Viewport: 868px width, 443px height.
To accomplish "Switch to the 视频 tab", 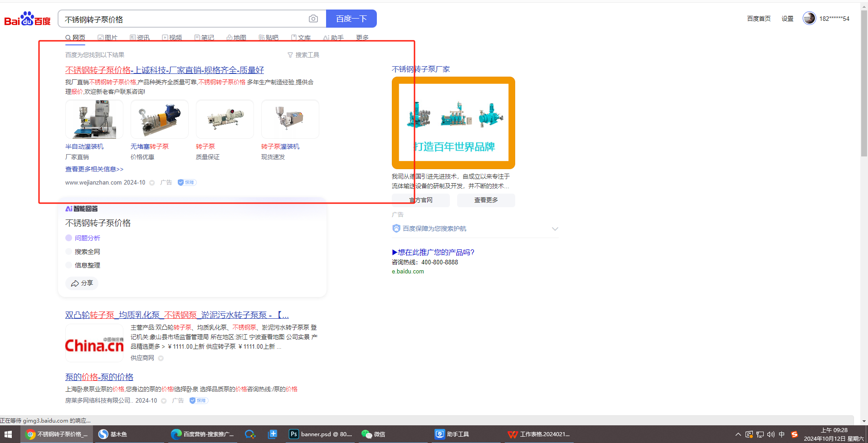I will 172,38.
